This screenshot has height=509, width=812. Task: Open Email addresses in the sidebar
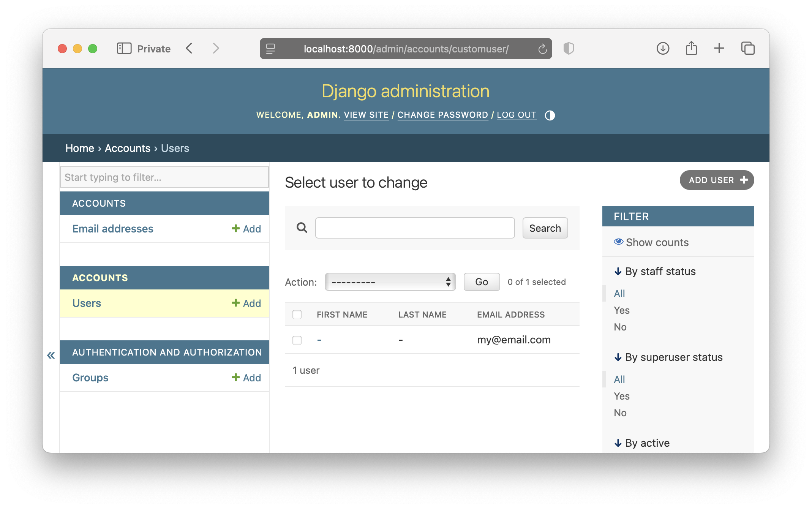(x=113, y=229)
